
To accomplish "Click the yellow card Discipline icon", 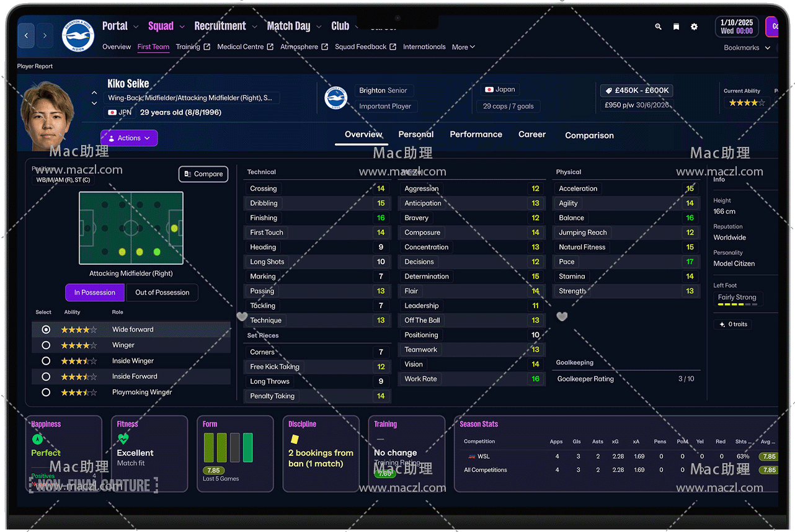I will pyautogui.click(x=295, y=439).
